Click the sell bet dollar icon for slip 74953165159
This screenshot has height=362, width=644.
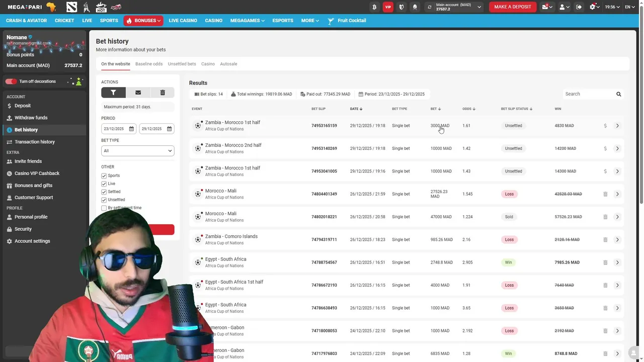(x=605, y=126)
